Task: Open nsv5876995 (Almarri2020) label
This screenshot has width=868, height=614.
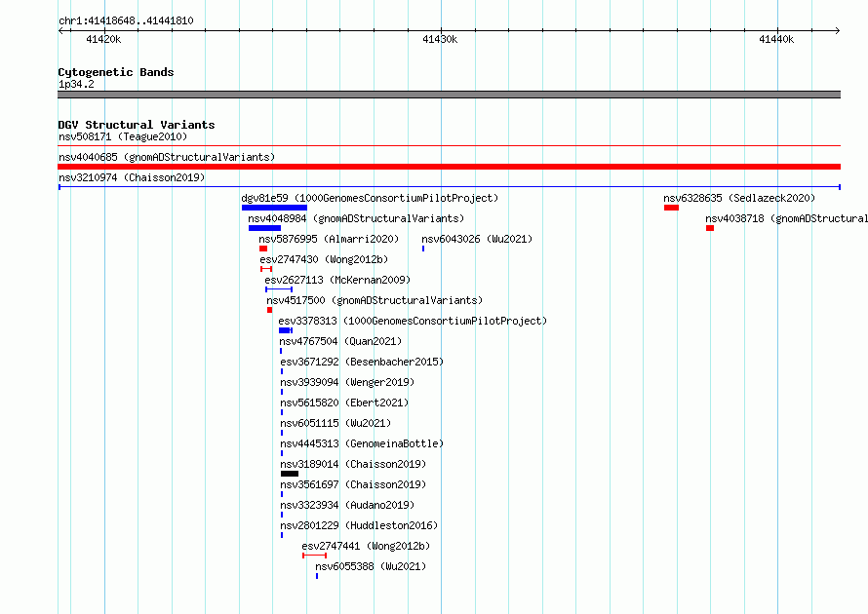Action: tap(329, 239)
